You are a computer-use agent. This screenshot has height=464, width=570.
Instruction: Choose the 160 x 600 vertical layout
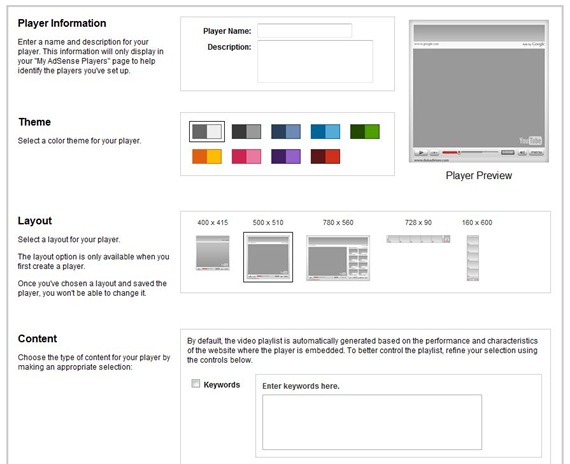(473, 258)
